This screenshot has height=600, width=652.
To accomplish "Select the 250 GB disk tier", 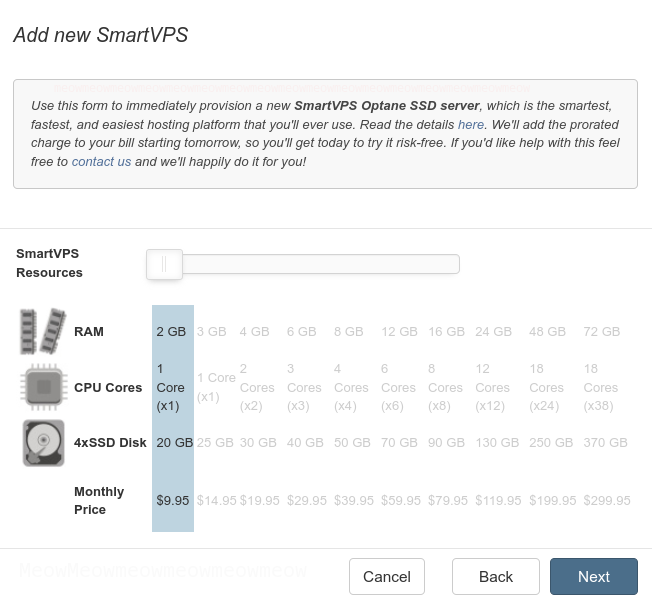I will tap(551, 442).
